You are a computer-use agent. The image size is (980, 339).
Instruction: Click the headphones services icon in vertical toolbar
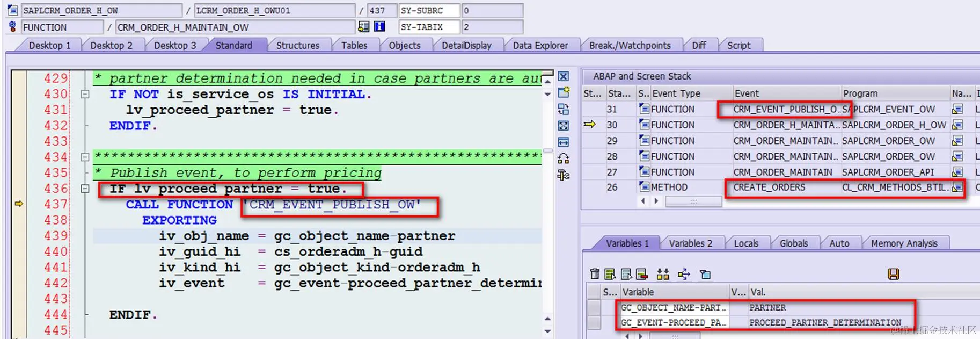coord(564,158)
